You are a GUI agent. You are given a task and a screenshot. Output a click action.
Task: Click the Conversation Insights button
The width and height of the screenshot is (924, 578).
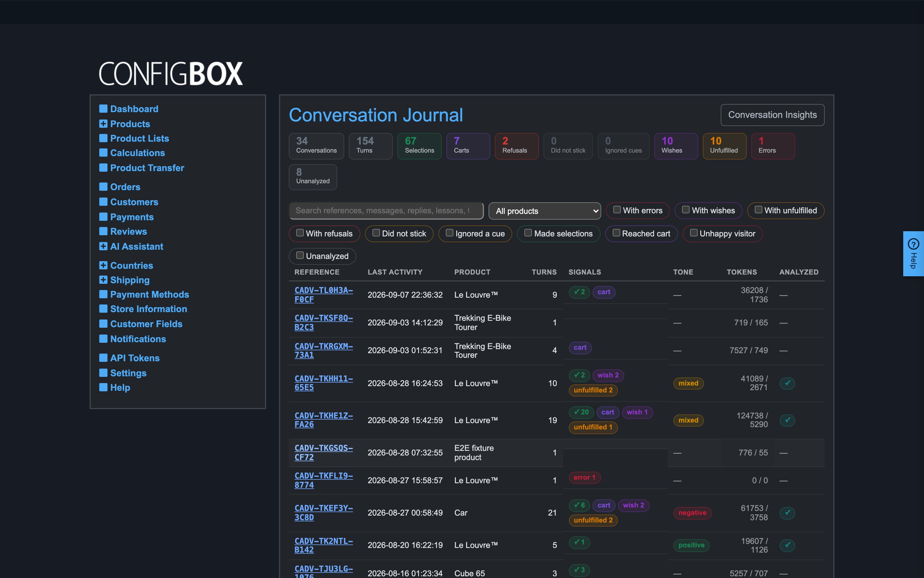772,115
